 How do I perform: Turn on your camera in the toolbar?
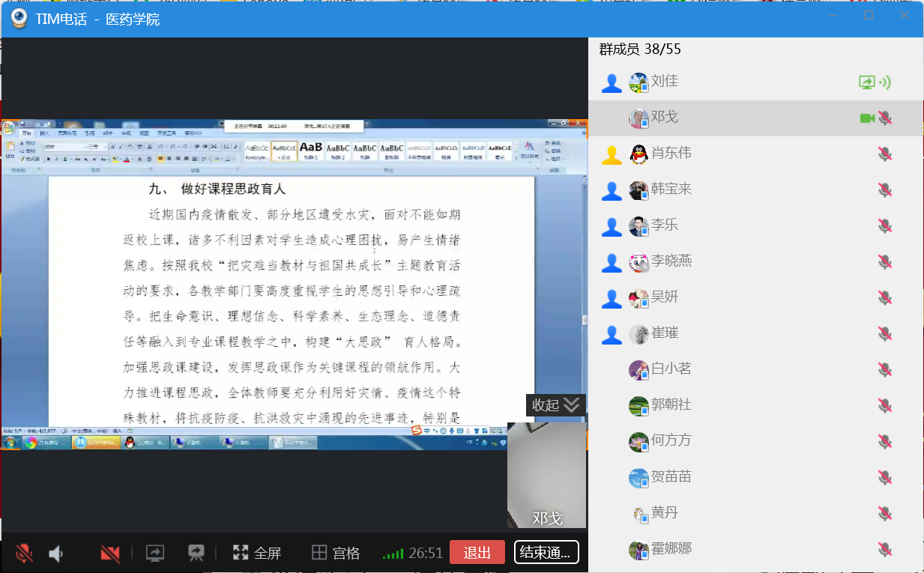pos(110,554)
